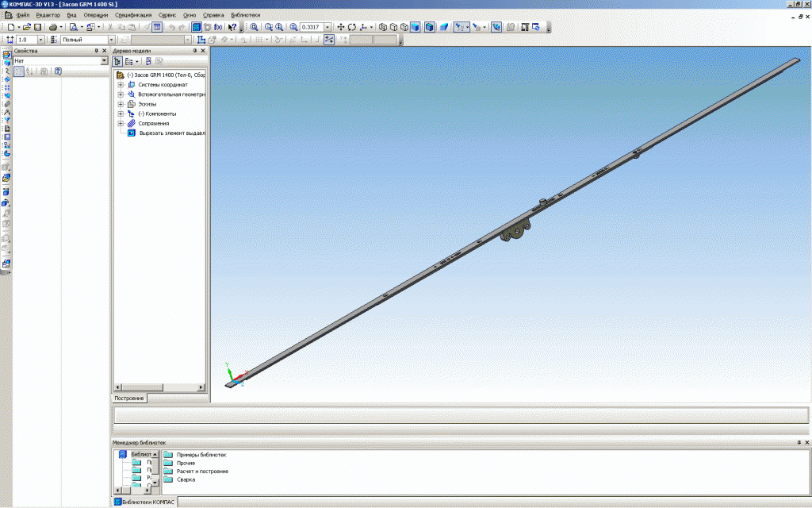Open print preview icon
The height and width of the screenshot is (508, 812).
click(x=74, y=27)
